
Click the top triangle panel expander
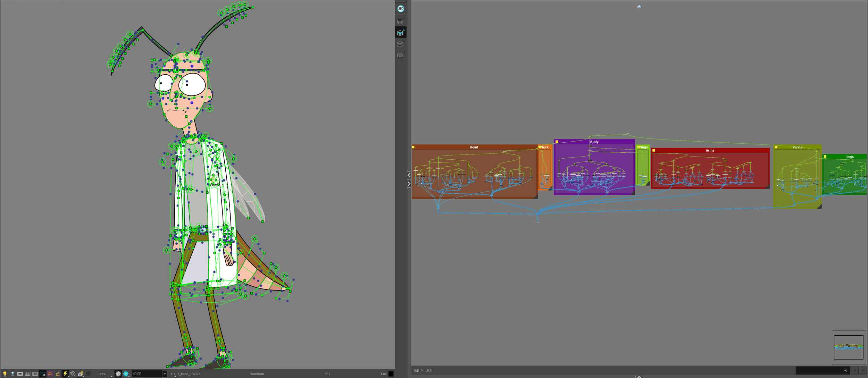(x=639, y=6)
